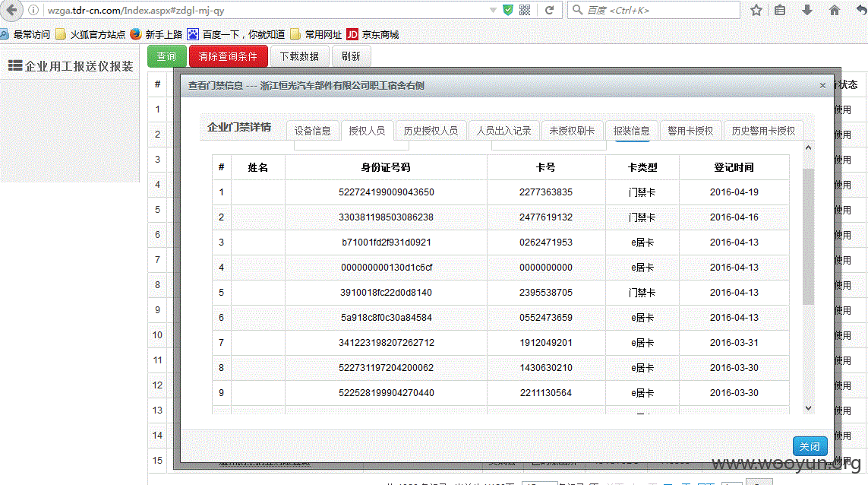Select ID number 341223198207262712

tap(387, 343)
